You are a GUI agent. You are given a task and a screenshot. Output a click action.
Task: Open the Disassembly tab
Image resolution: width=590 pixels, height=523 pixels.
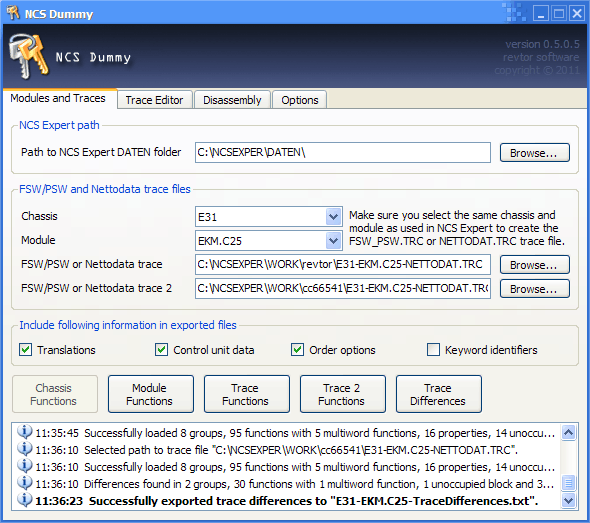[232, 100]
